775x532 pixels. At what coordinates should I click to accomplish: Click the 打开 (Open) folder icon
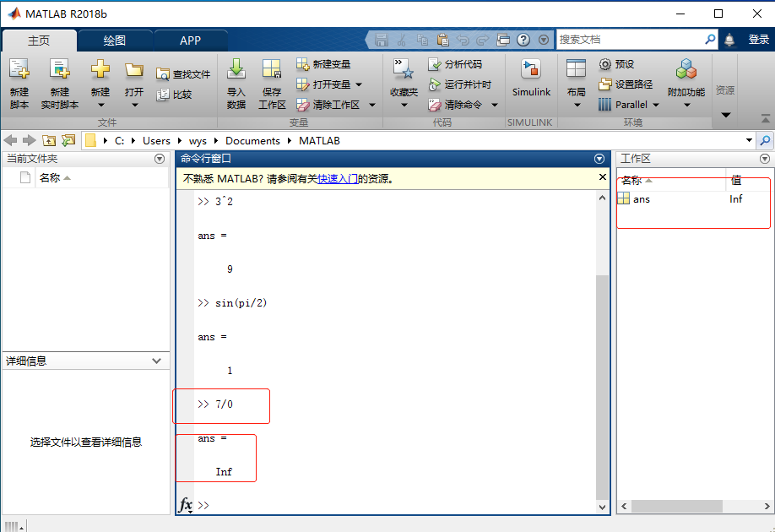(134, 70)
